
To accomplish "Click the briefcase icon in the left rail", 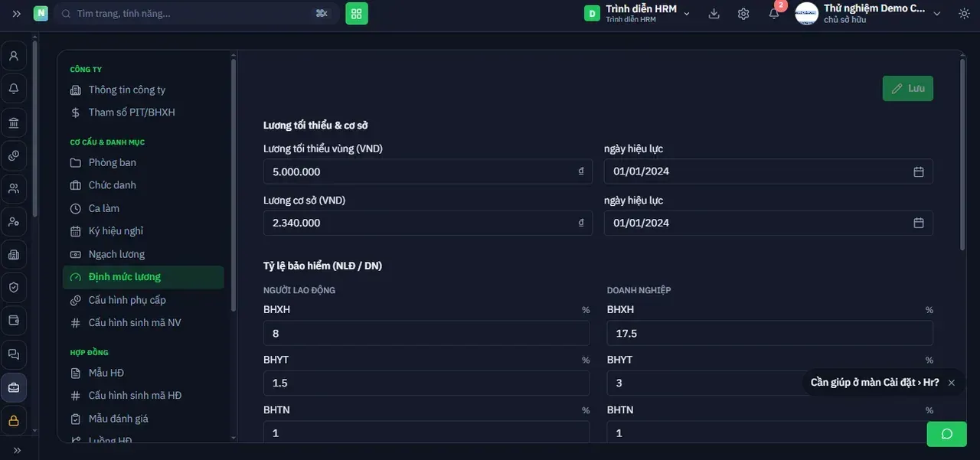I will (14, 388).
